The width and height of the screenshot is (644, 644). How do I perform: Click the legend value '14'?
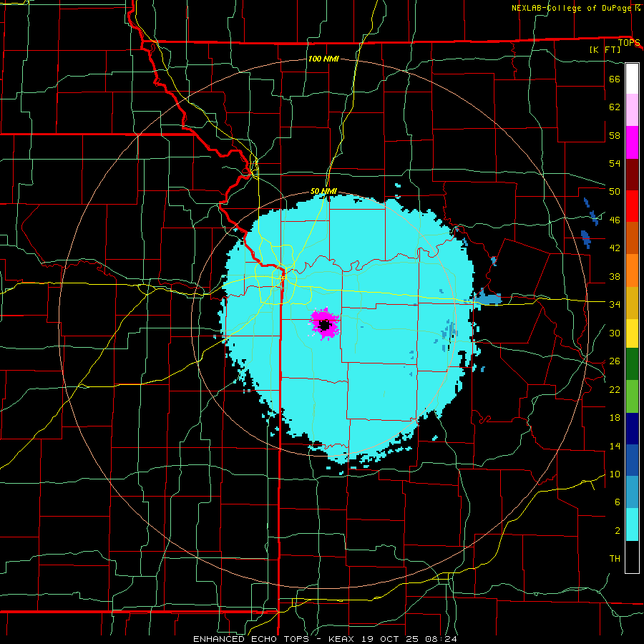click(x=615, y=446)
